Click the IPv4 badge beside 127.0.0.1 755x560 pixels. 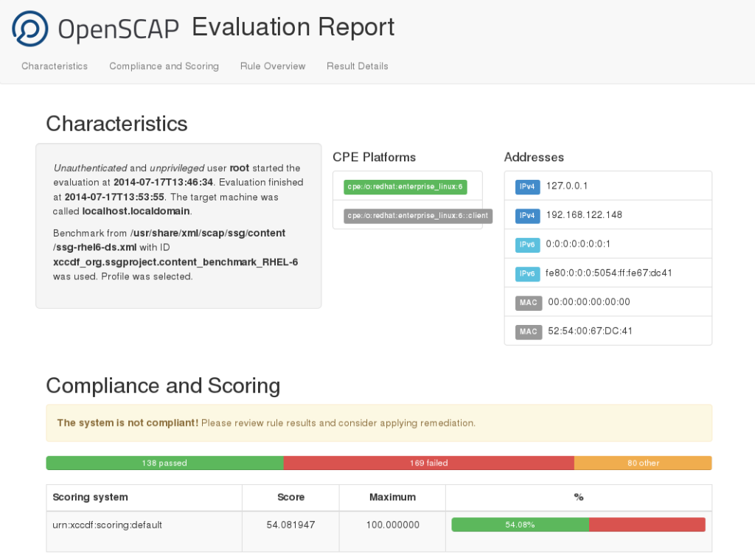point(527,186)
